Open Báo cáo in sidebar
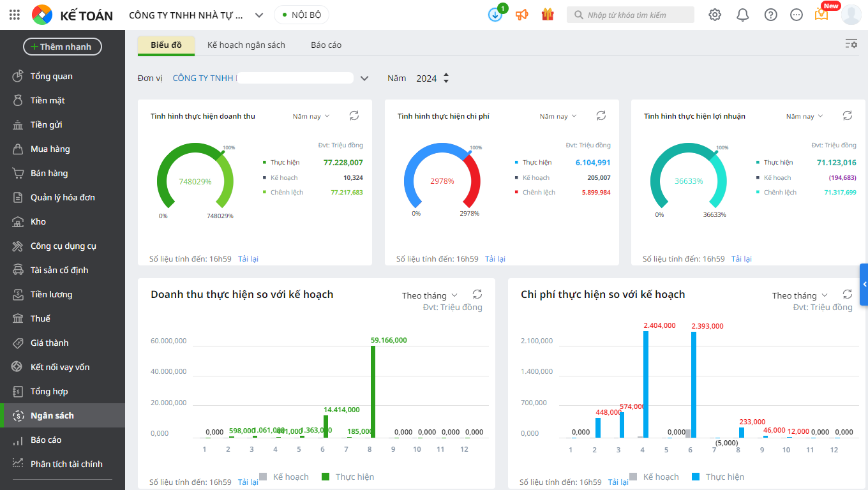This screenshot has width=868, height=490. tap(63, 440)
